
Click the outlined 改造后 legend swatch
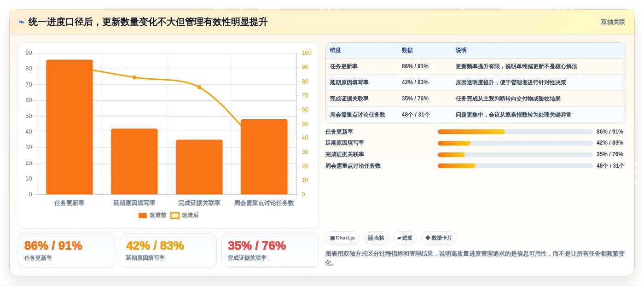click(x=175, y=215)
